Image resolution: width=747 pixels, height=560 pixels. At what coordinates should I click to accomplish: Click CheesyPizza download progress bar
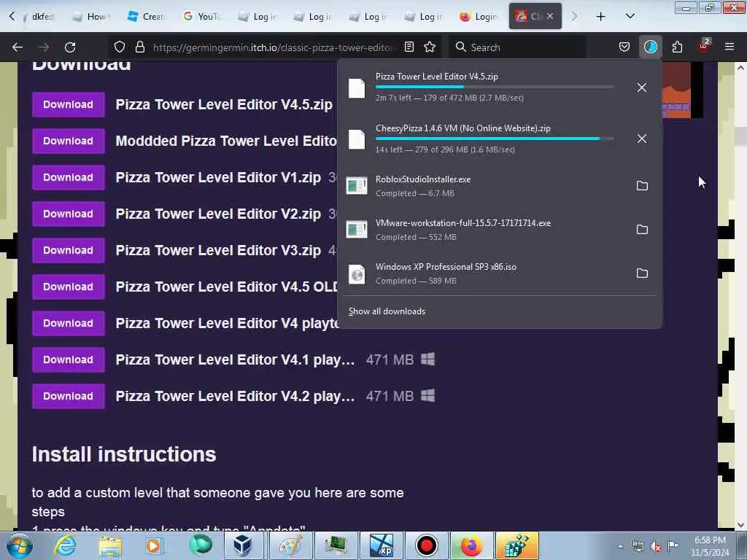coord(494,139)
